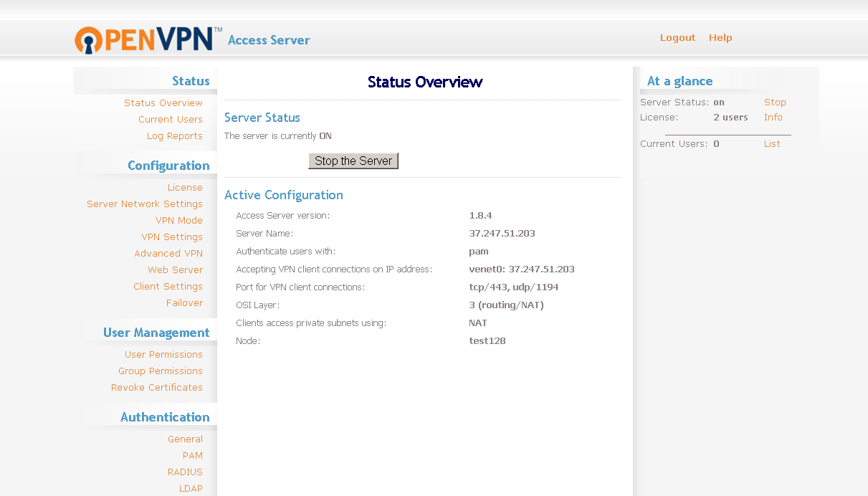The image size is (868, 496).
Task: Open Client Settings
Action: (x=168, y=287)
